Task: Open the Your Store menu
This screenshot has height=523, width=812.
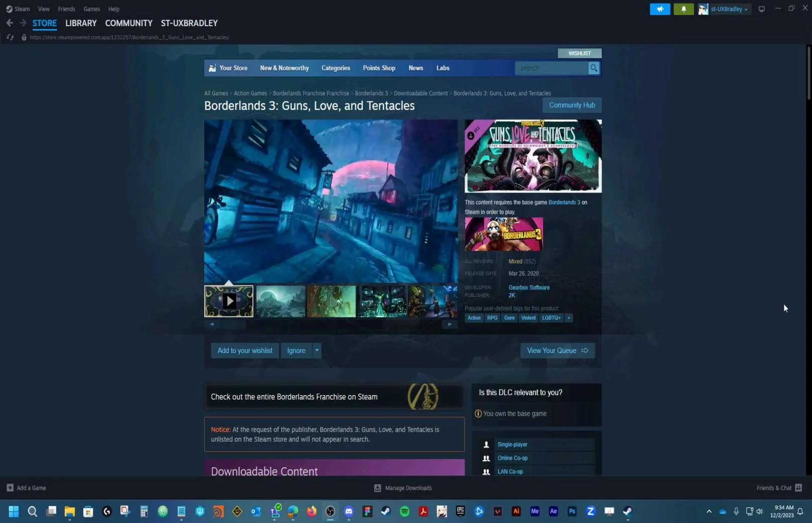Action: coord(228,68)
